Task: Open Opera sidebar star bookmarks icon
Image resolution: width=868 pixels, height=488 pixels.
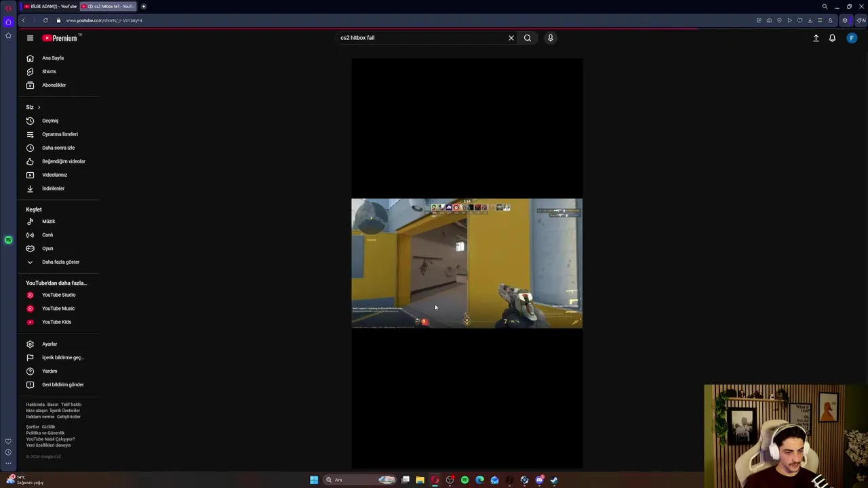Action: click(x=8, y=35)
